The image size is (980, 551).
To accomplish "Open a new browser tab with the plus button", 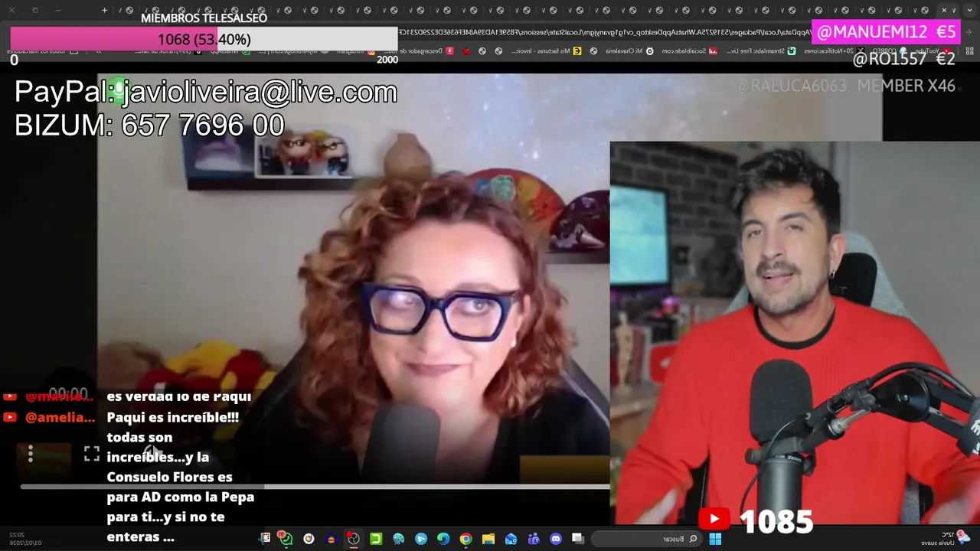I will click(105, 10).
